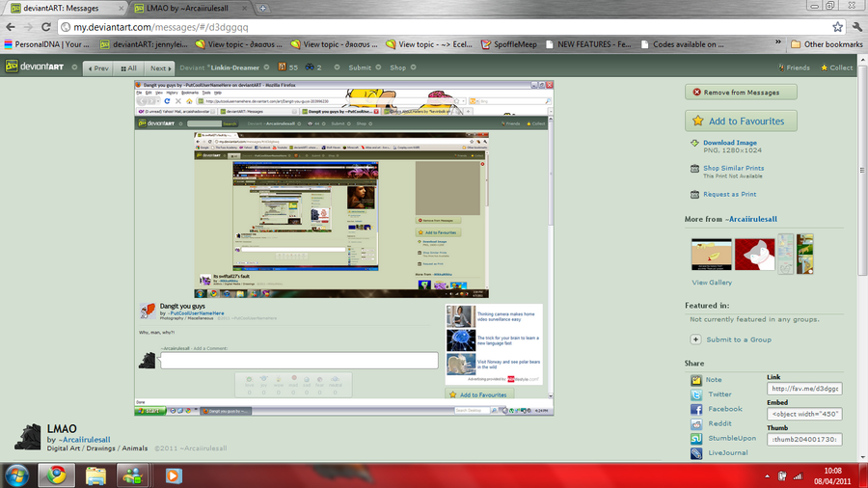This screenshot has width=868, height=488.
Task: Click the StumbleUpon share icon
Action: point(695,438)
